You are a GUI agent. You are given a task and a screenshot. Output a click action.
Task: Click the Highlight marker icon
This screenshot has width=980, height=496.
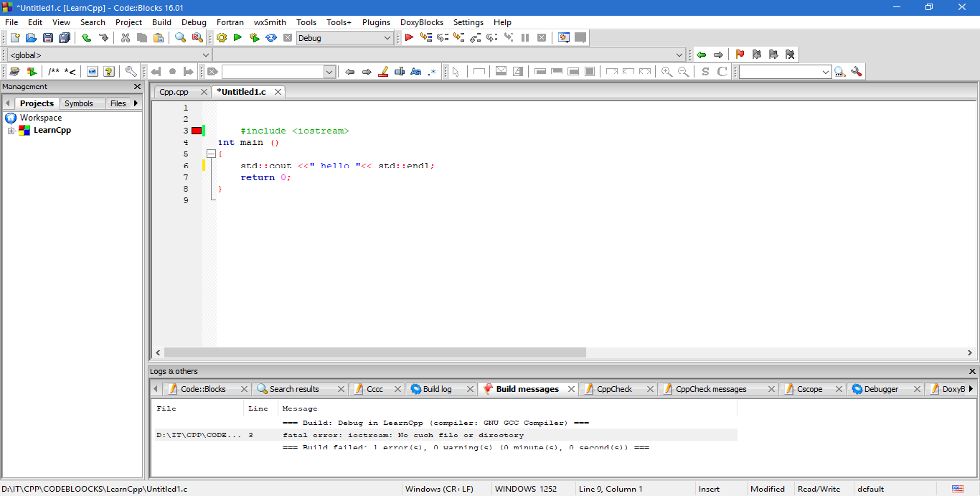(x=383, y=72)
